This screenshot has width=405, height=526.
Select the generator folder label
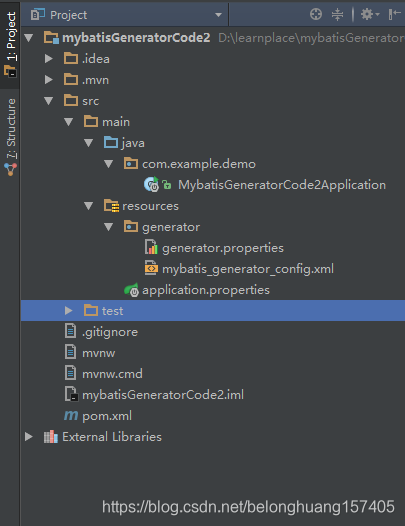tap(171, 227)
